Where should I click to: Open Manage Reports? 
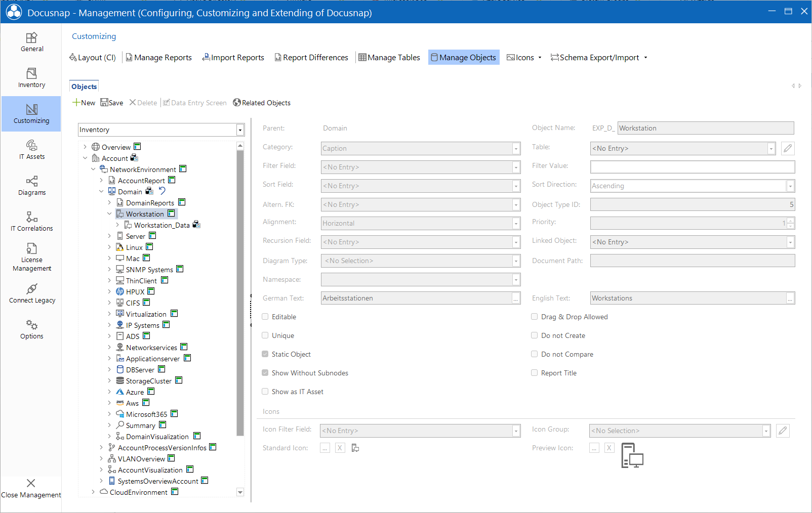[x=159, y=58]
